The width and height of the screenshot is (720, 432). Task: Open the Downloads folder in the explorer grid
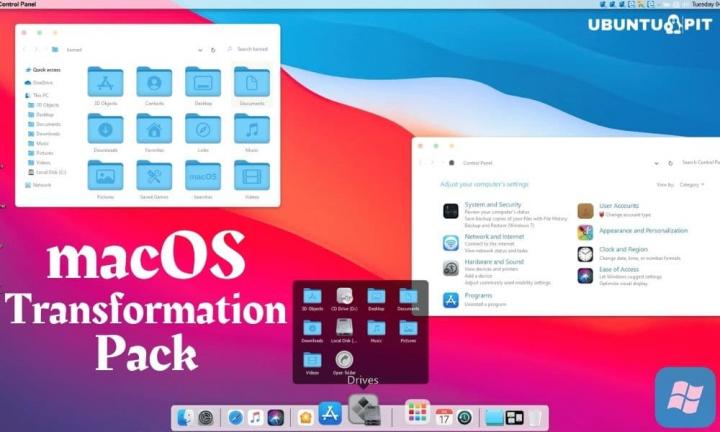(x=106, y=129)
